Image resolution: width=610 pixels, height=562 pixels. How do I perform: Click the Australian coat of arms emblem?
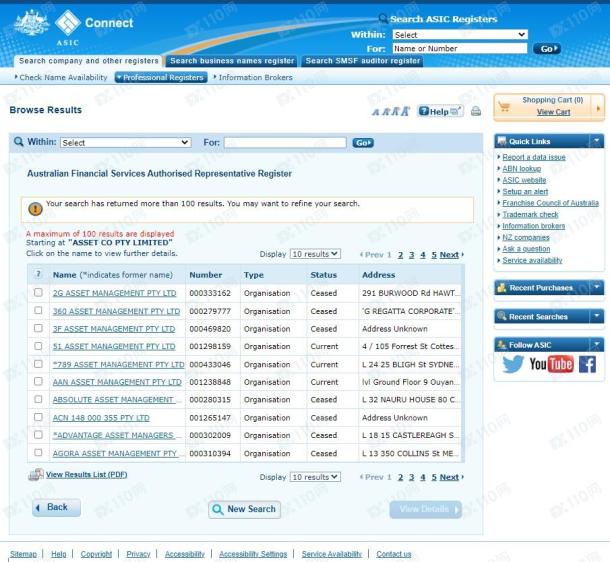32,23
